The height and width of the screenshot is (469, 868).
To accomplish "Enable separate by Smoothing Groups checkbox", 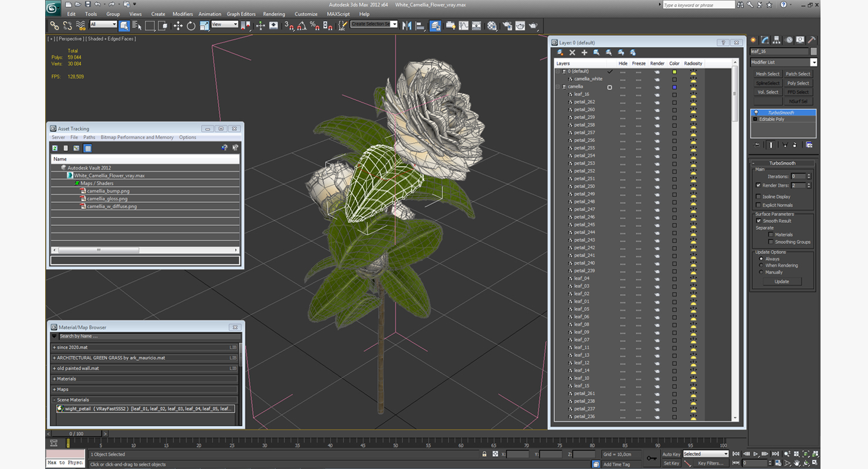I will pyautogui.click(x=771, y=242).
